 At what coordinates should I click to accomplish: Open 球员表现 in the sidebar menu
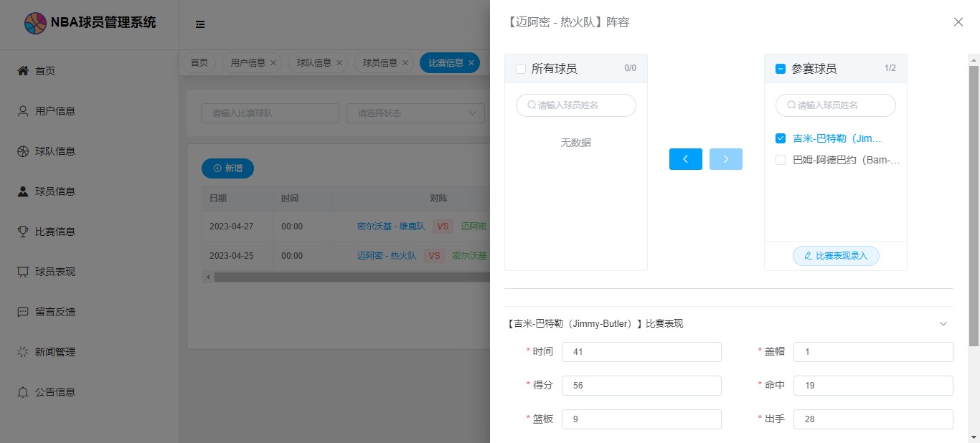pos(55,272)
